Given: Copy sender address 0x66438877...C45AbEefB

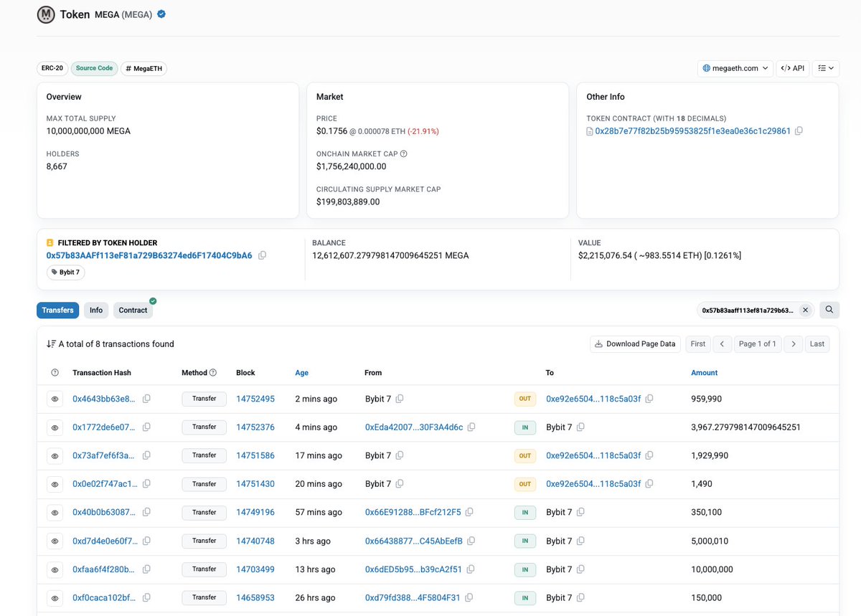Looking at the screenshot, I should [x=471, y=541].
